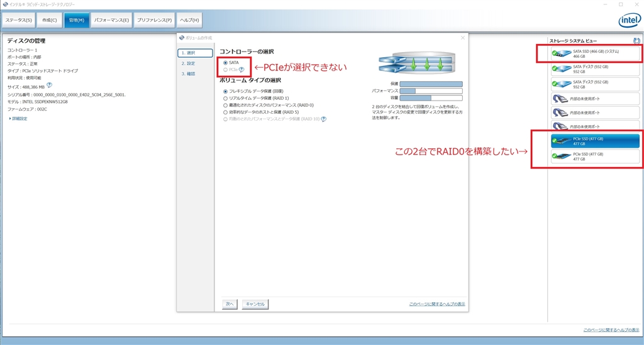
Task: Click the パフォーマンス level bar
Action: [431, 91]
